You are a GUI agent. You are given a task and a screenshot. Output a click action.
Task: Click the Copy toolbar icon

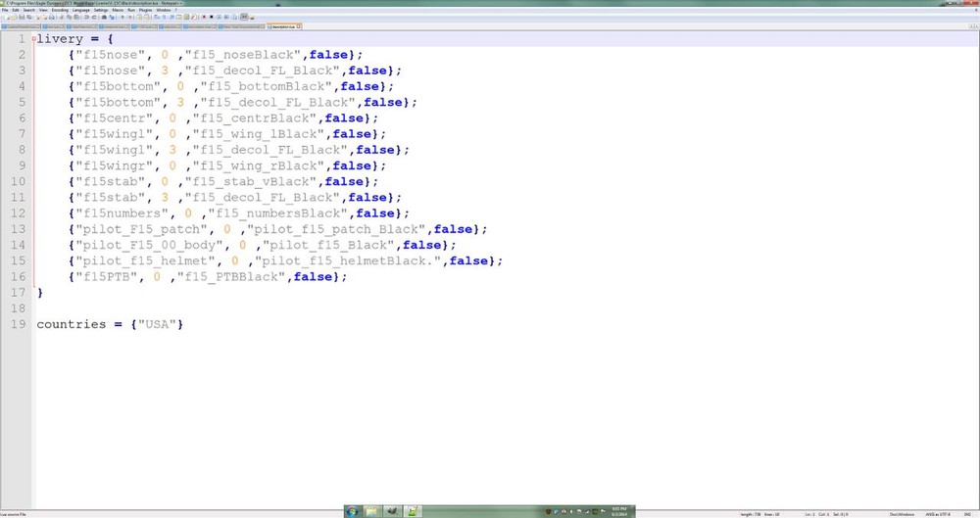pos(70,17)
